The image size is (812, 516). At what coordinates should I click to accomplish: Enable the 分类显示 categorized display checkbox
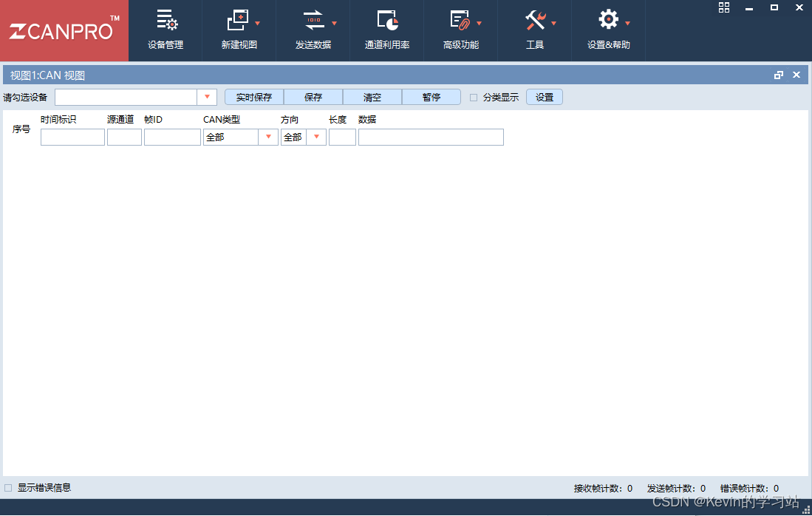[x=473, y=97]
